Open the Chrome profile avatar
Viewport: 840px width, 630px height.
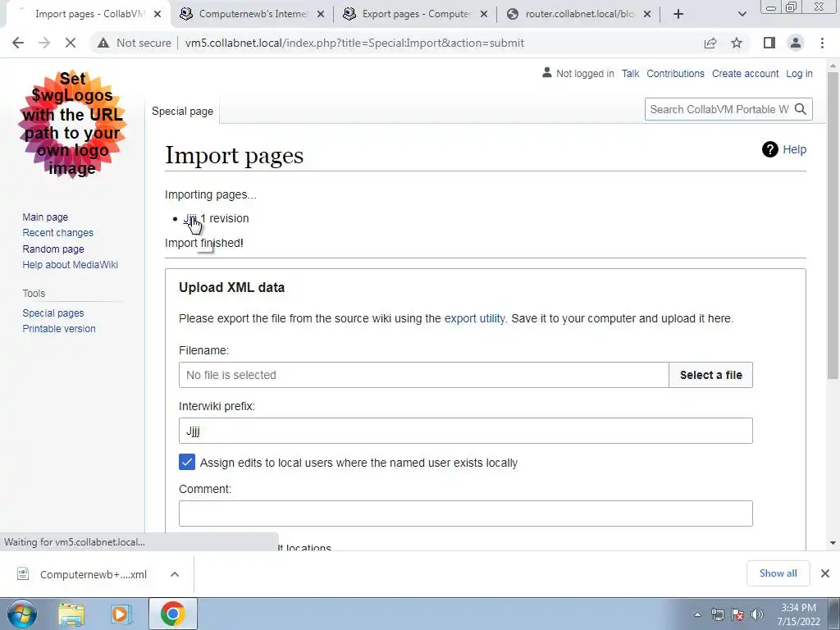[x=796, y=43]
